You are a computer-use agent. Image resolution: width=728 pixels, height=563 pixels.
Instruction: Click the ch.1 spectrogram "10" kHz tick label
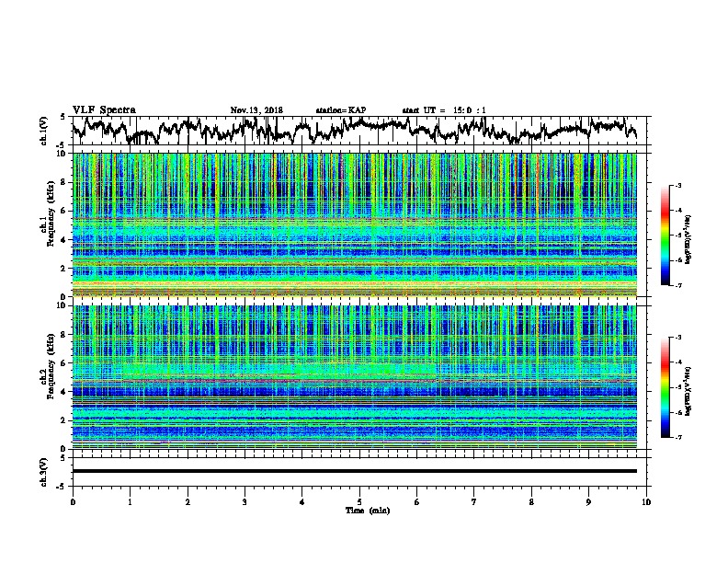pyautogui.click(x=63, y=154)
